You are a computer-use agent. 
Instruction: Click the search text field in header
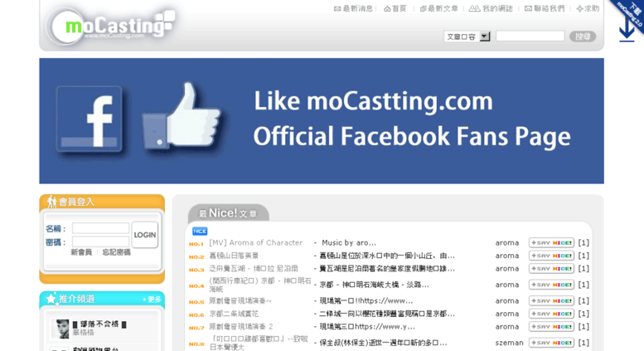(530, 37)
